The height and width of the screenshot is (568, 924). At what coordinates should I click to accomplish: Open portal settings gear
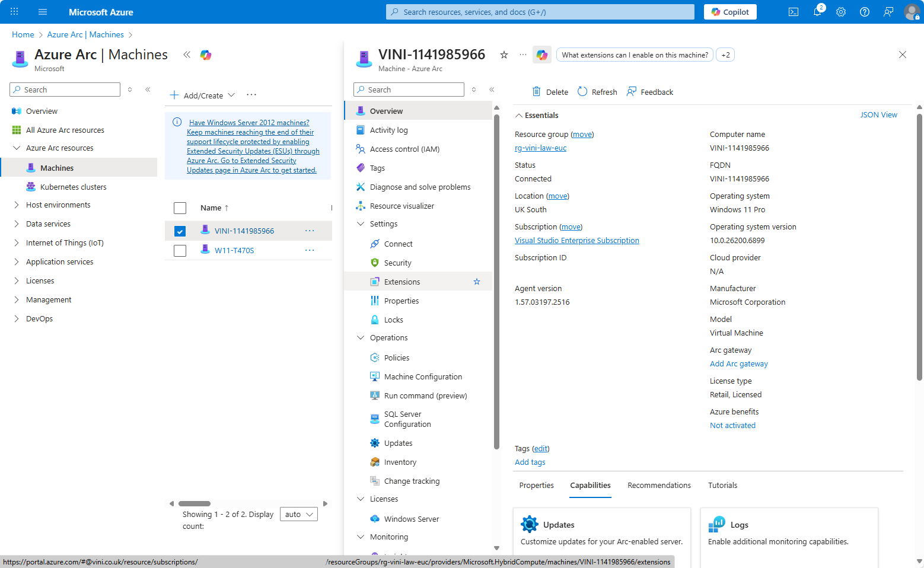[x=841, y=12]
